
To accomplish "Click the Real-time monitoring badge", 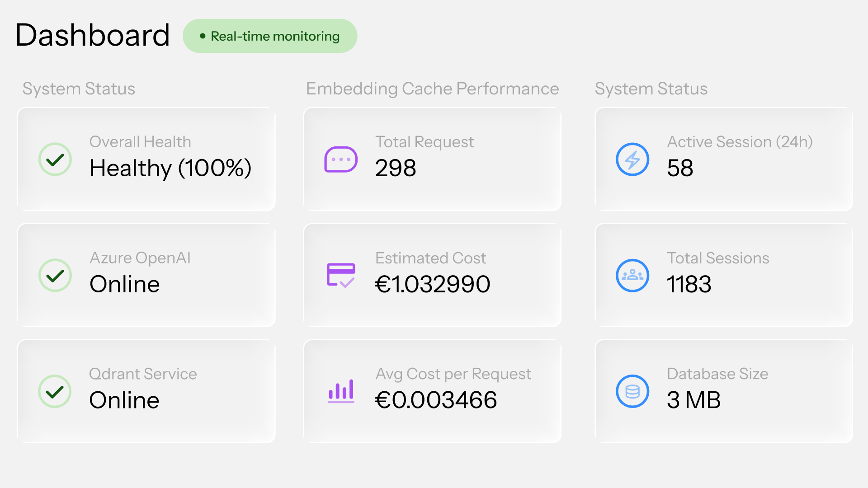I will tap(270, 36).
